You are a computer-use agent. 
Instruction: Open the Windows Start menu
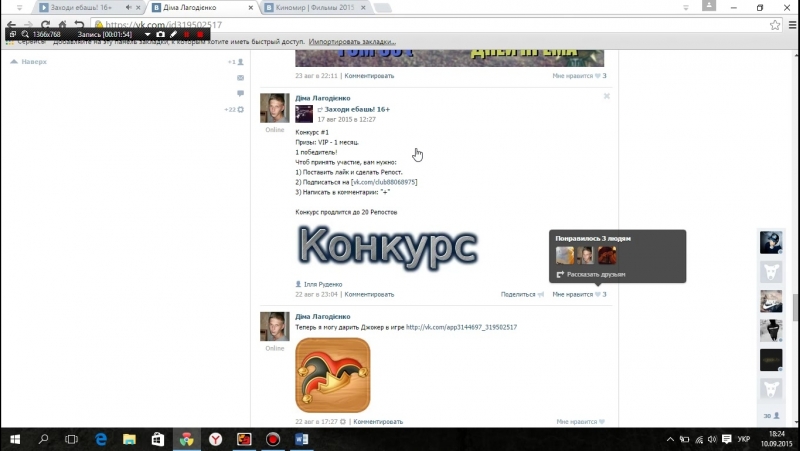(15, 439)
